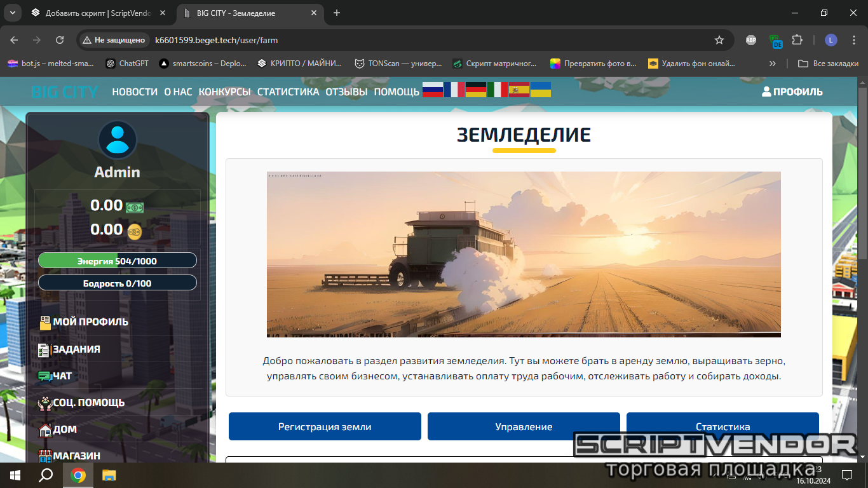Open the НОВОСТИ menu item
This screenshot has width=868, height=488.
point(135,92)
